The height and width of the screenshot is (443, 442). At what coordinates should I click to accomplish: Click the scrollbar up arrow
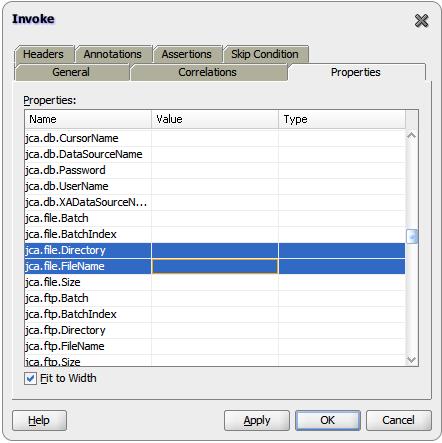[412, 135]
